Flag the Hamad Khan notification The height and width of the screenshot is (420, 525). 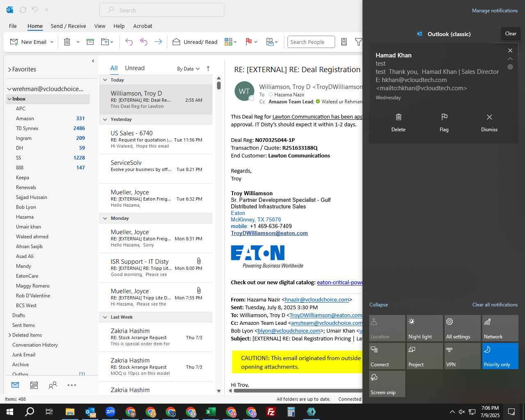coord(444,123)
